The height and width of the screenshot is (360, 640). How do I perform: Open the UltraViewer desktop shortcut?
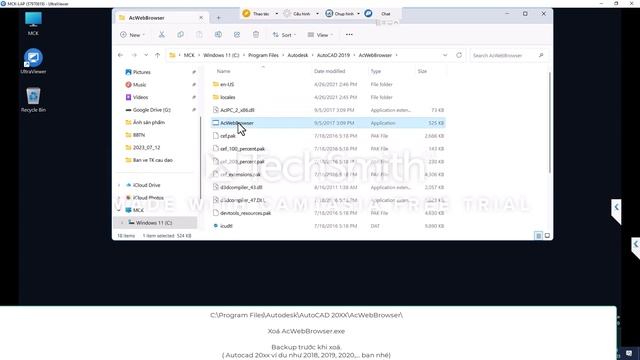point(33,61)
